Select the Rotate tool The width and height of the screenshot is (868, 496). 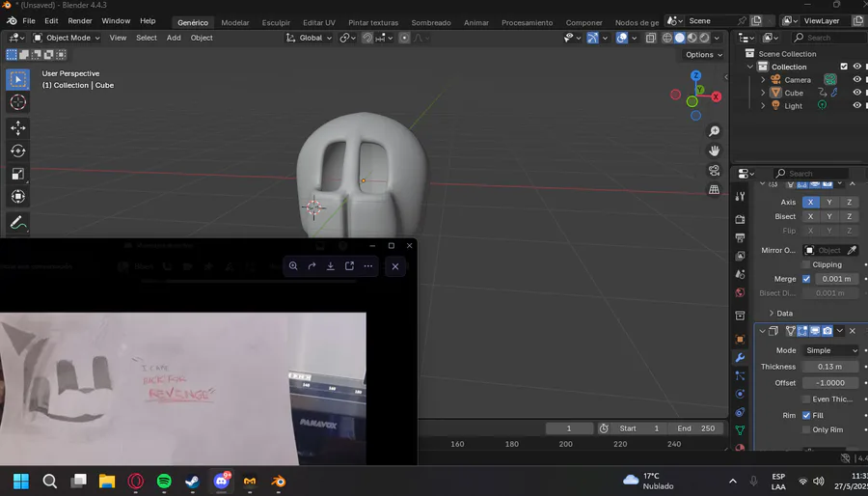(x=17, y=152)
